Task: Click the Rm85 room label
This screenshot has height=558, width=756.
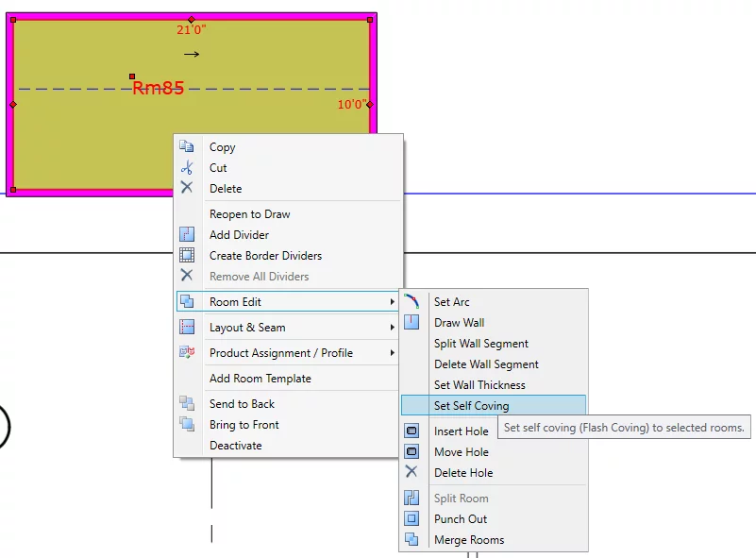Action: tap(159, 89)
